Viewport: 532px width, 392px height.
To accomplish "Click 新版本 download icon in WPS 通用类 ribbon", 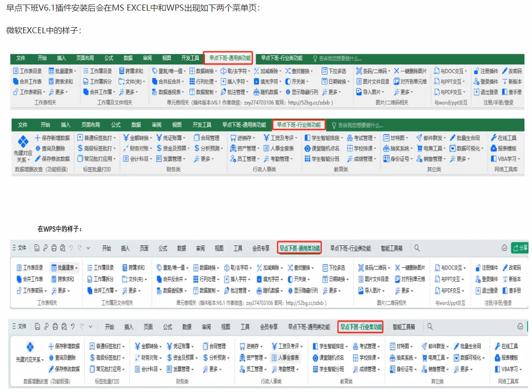I will 505,279.
